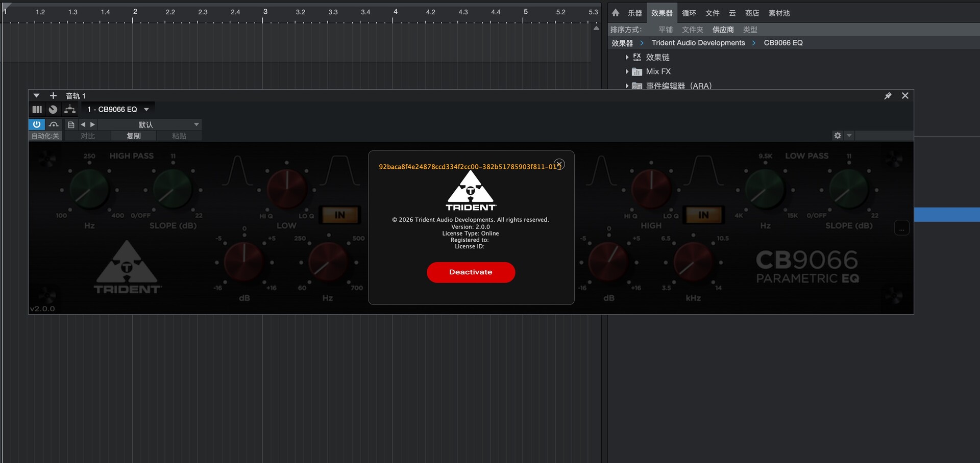Expand the Mix FX folder
Screen dimensions: 980x463
pyautogui.click(x=627, y=72)
